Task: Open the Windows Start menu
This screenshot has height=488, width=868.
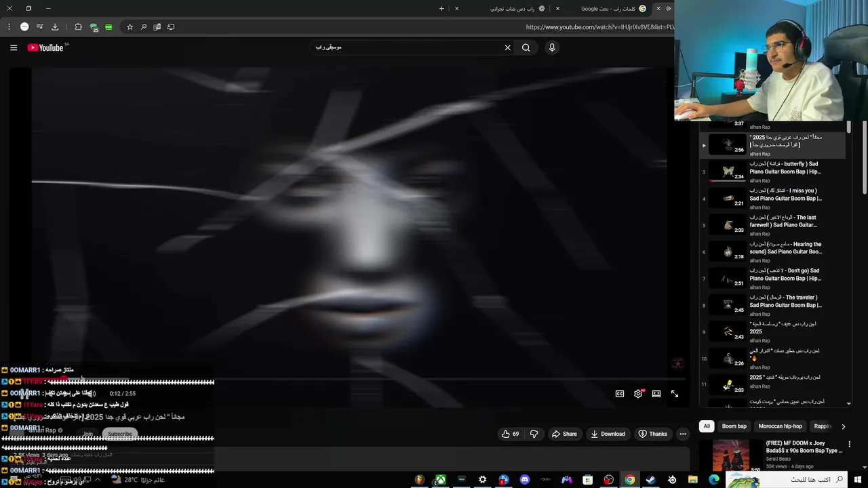Action: pyautogui.click(x=858, y=480)
